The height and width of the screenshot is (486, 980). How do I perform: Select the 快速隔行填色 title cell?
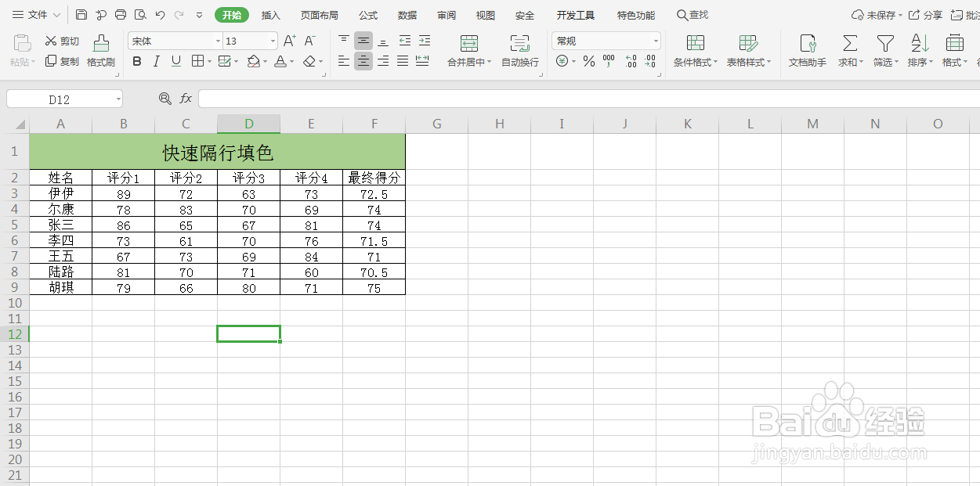coord(218,152)
